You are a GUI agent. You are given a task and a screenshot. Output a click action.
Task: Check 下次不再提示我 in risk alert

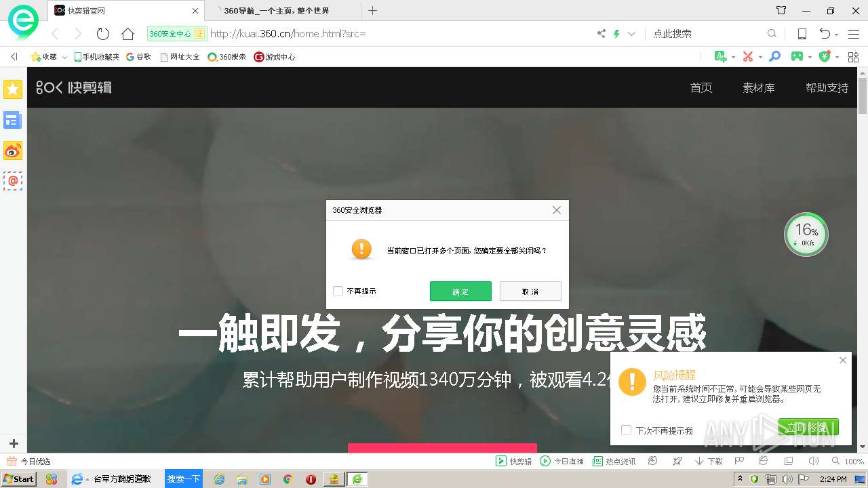pyautogui.click(x=626, y=430)
